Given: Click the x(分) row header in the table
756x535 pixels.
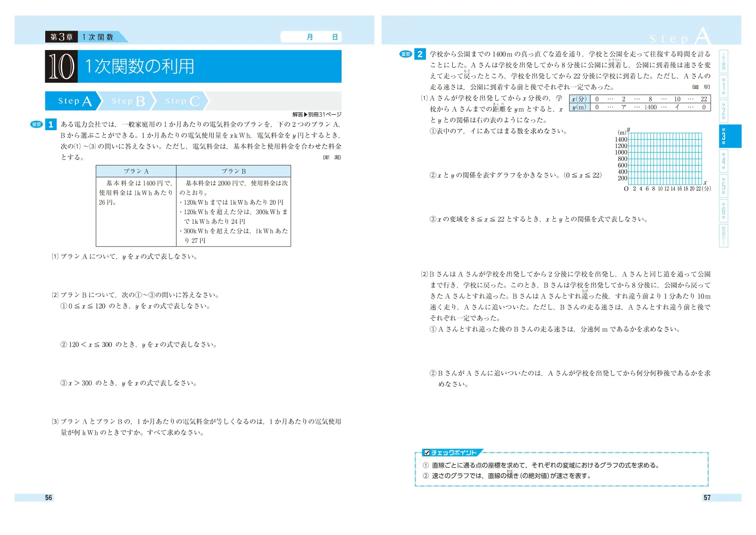Looking at the screenshot, I should 579,99.
